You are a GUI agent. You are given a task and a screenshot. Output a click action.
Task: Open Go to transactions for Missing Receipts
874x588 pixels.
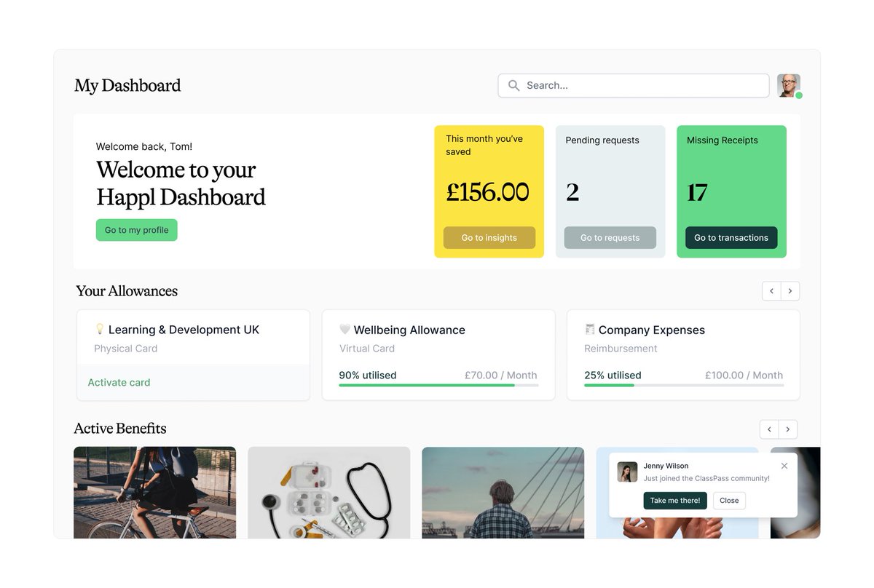click(x=731, y=237)
